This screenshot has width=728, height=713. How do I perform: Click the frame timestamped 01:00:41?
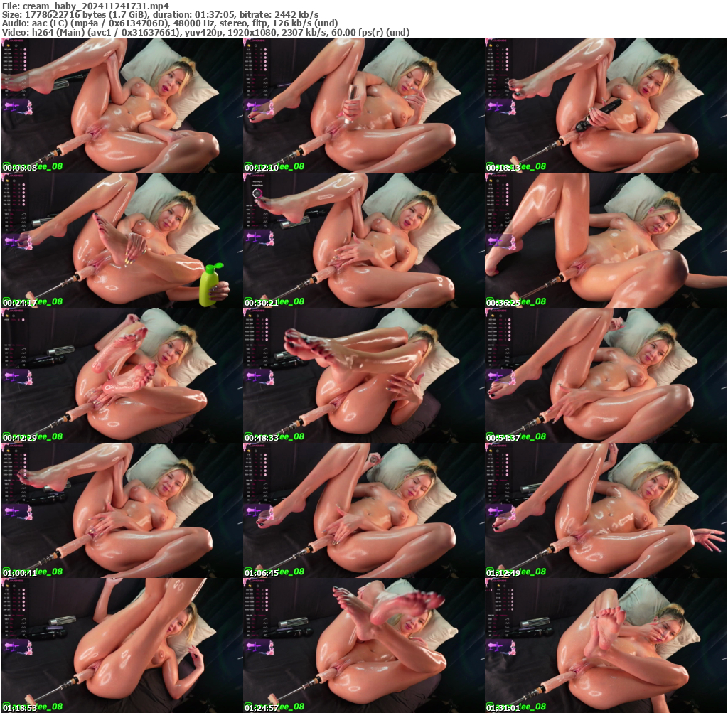(122, 510)
